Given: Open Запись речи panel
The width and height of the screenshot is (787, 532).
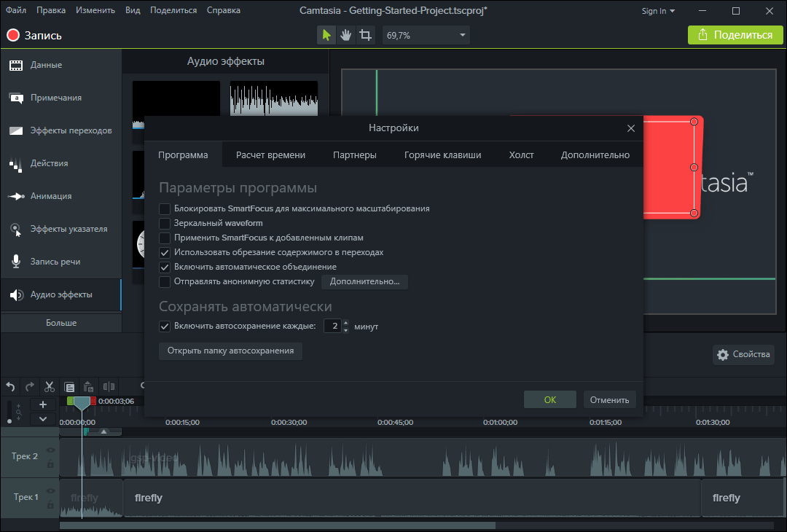Looking at the screenshot, I should click(x=60, y=262).
